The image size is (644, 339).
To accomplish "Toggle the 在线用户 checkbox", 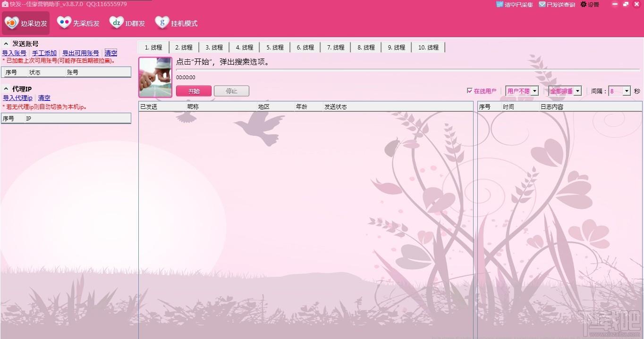I will 469,91.
